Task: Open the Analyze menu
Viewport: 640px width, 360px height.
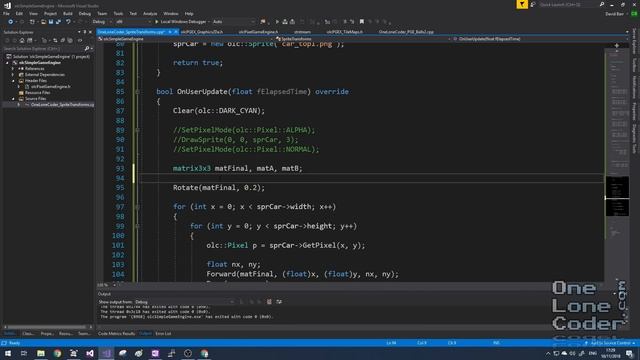Action: 150,13
